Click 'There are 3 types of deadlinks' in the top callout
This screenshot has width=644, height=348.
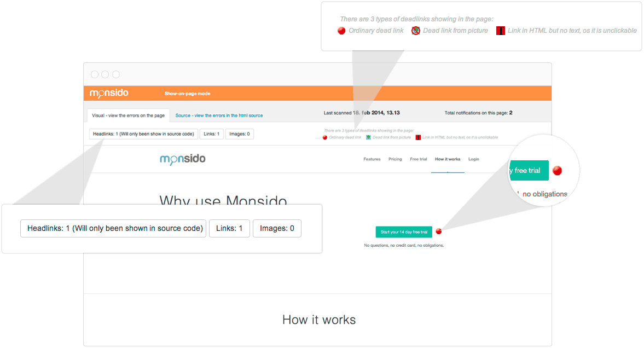(416, 19)
